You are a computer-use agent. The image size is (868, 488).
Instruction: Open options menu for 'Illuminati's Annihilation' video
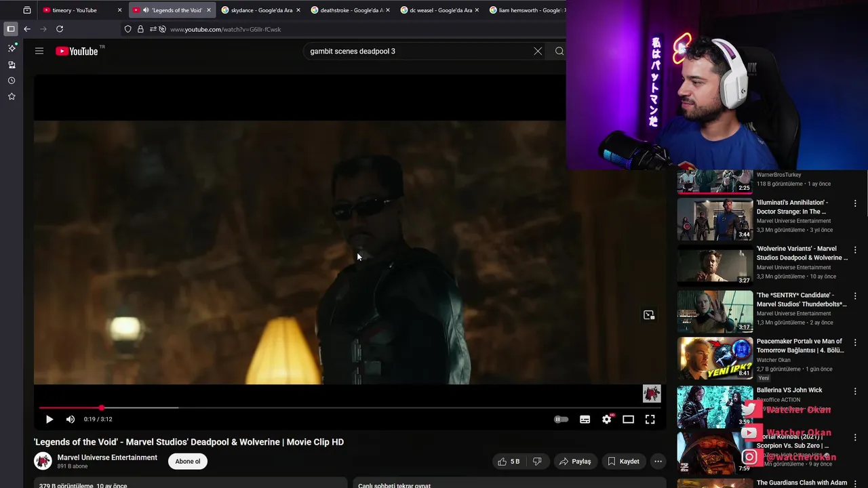coord(855,203)
